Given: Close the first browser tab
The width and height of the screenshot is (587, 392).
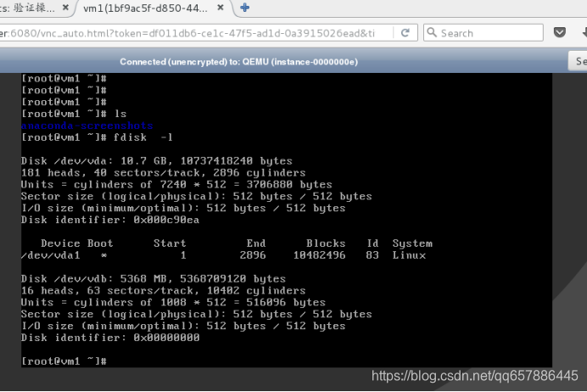Looking at the screenshot, I should (x=65, y=8).
